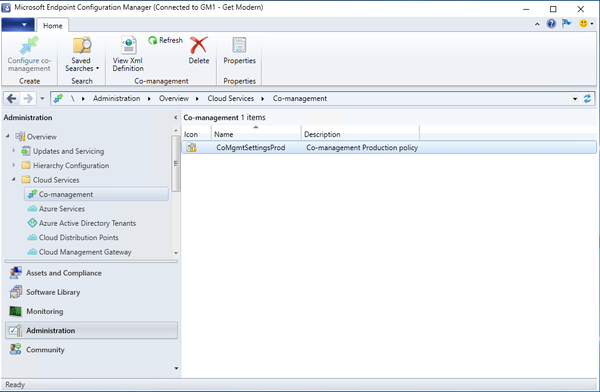Click the Configure co-management icon

coord(29,46)
